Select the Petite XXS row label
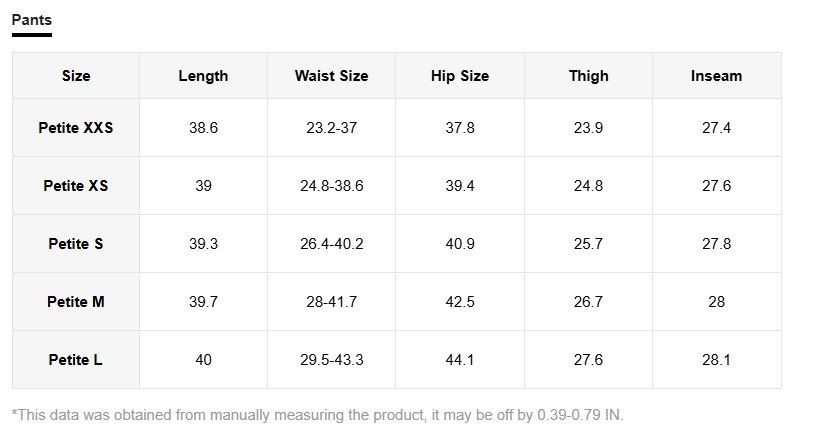836x428 pixels. [76, 128]
